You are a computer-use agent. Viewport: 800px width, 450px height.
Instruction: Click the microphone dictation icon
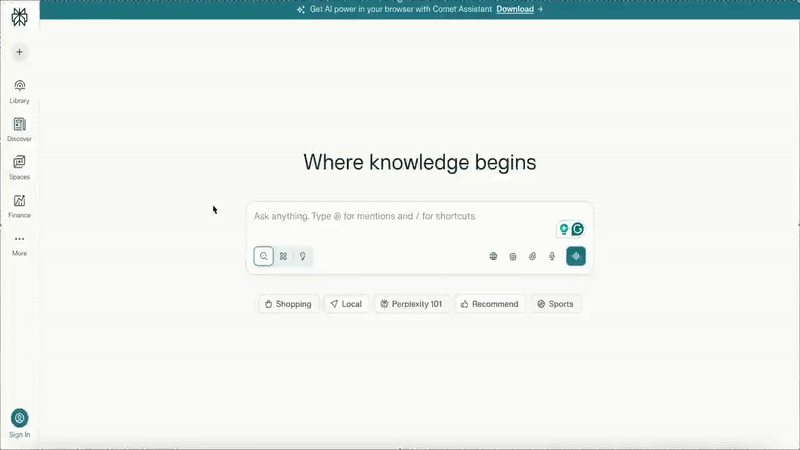pyautogui.click(x=552, y=256)
